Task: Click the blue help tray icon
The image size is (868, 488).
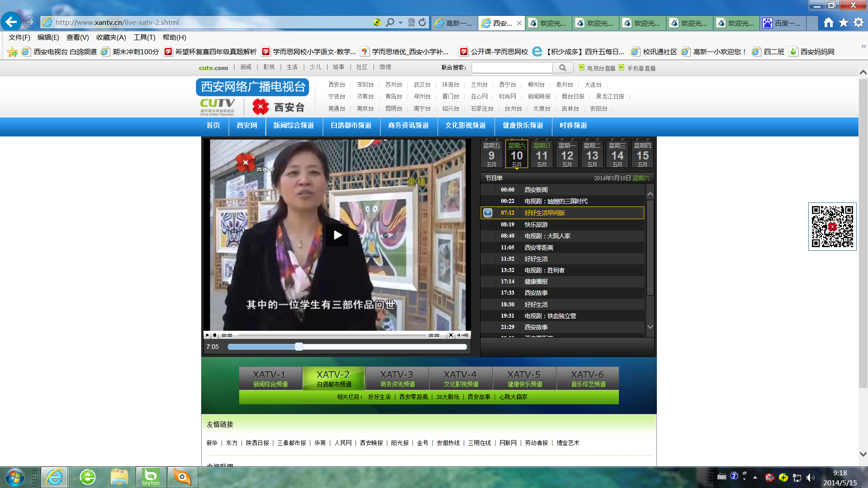Action: (x=734, y=476)
